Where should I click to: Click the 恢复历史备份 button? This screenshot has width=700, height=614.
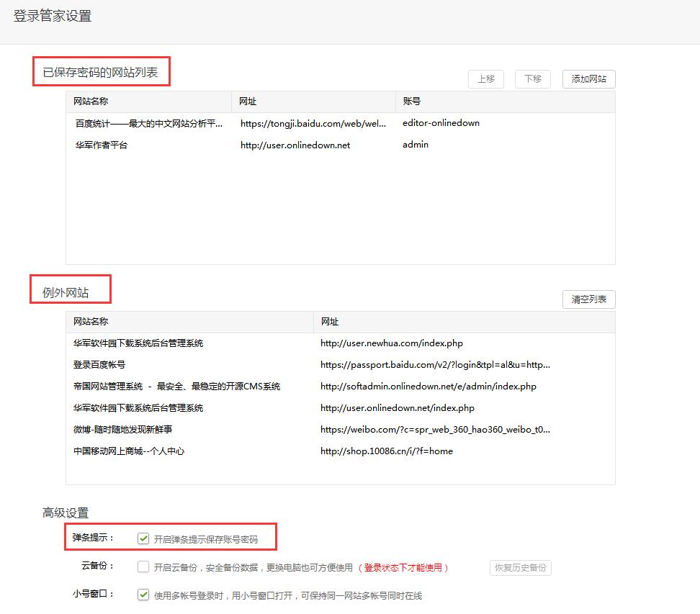point(520,567)
